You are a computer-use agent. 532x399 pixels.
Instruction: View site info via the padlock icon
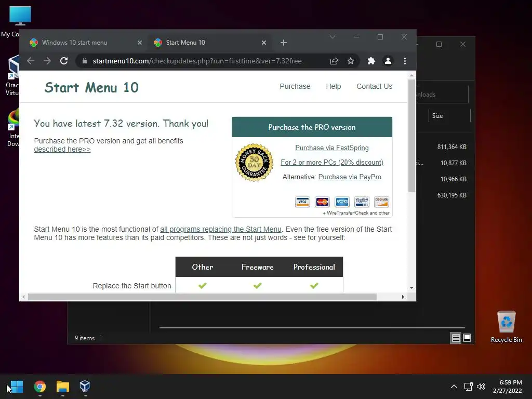pyautogui.click(x=85, y=61)
